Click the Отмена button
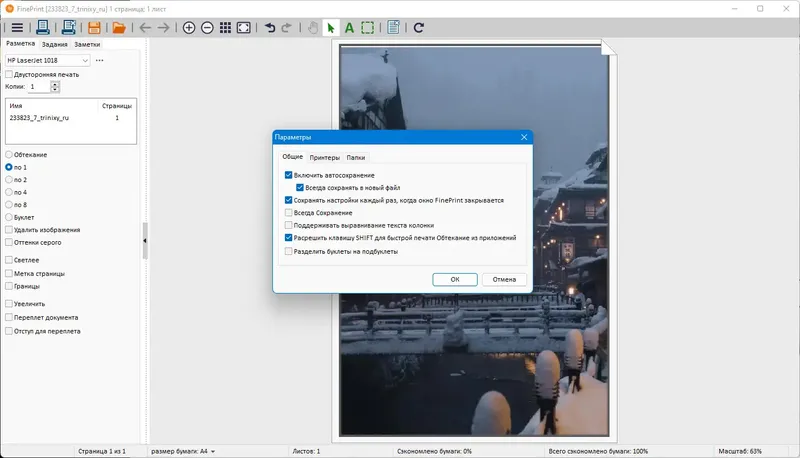Screen dimensions: 800x458 [x=504, y=279]
